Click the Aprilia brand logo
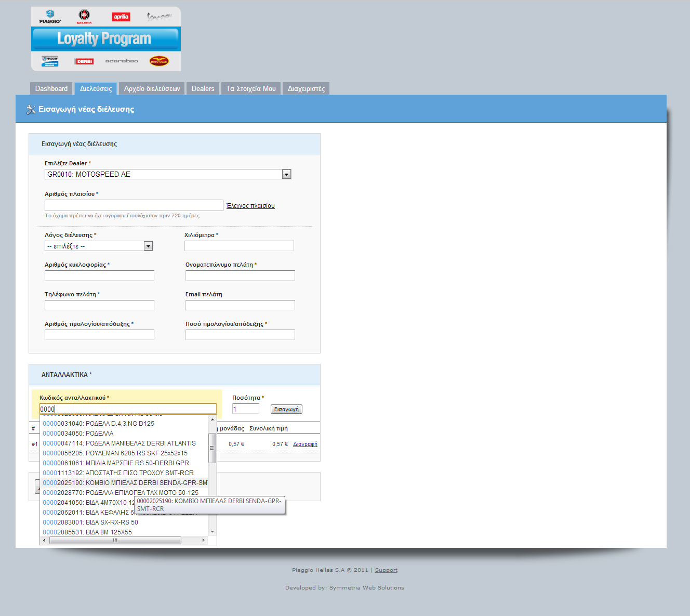 coord(121,16)
